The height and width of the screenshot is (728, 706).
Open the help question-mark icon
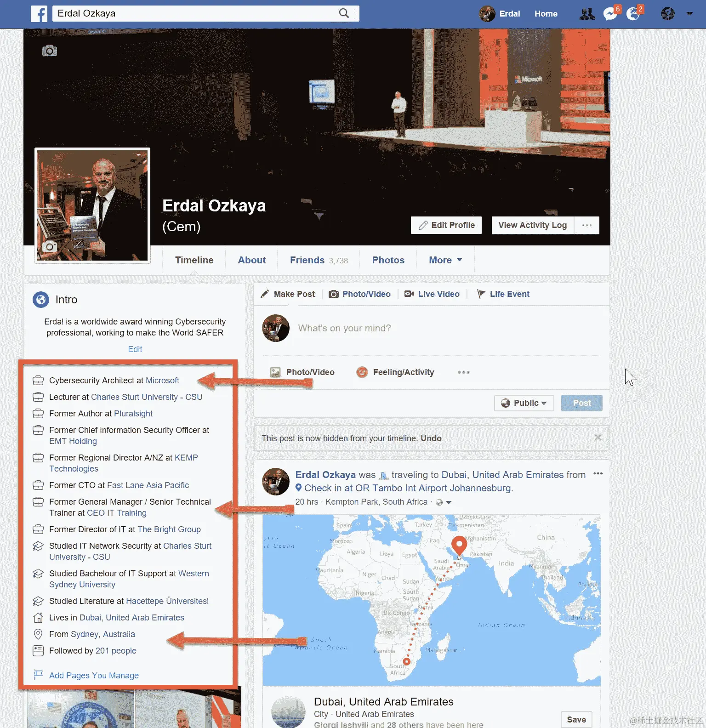click(667, 14)
